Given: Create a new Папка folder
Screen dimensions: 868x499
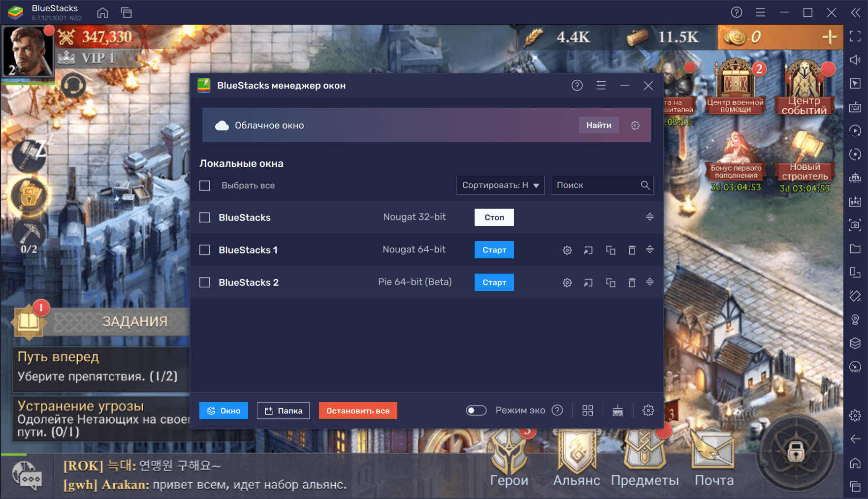Looking at the screenshot, I should click(x=284, y=410).
